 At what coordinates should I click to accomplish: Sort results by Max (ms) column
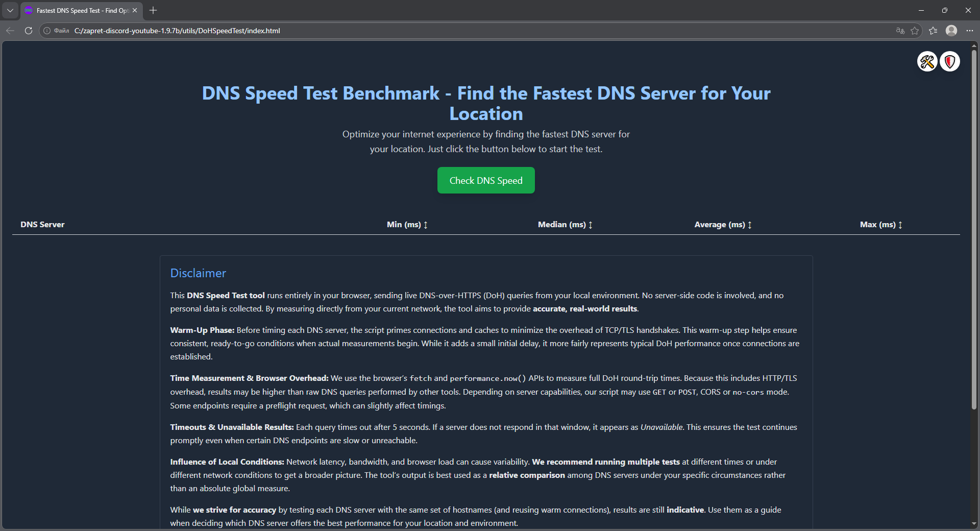pyautogui.click(x=880, y=225)
